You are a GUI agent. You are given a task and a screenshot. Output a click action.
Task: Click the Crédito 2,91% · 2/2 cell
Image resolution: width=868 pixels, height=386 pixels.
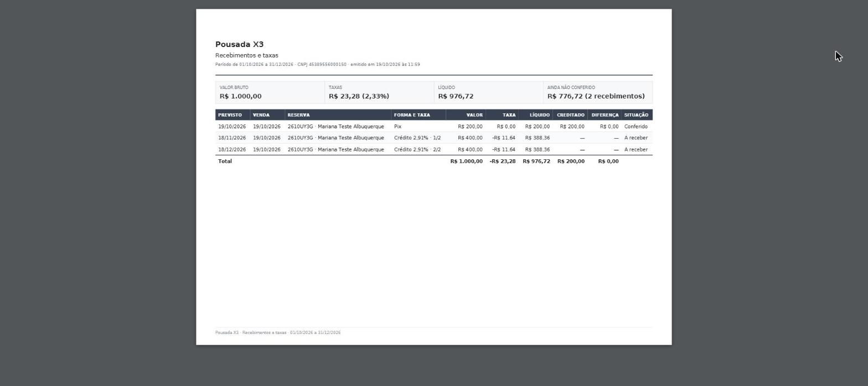coord(417,149)
